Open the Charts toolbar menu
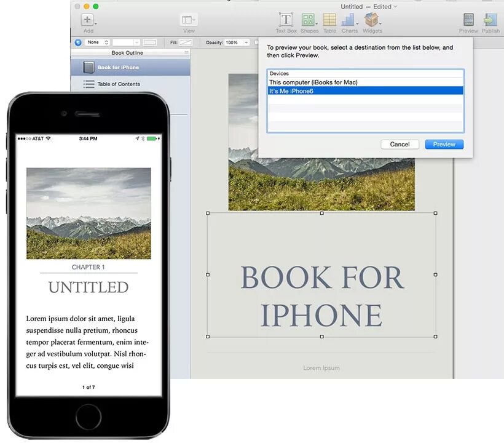504x443 pixels. pos(349,20)
